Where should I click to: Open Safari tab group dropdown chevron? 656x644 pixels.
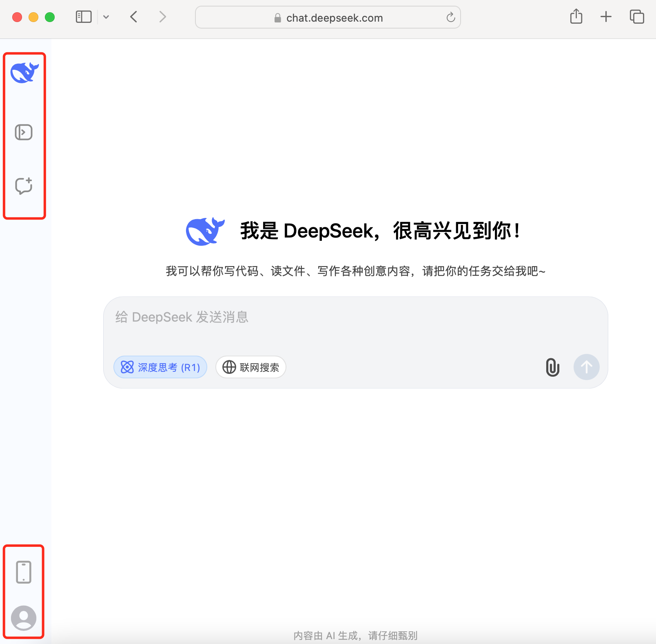pyautogui.click(x=106, y=17)
